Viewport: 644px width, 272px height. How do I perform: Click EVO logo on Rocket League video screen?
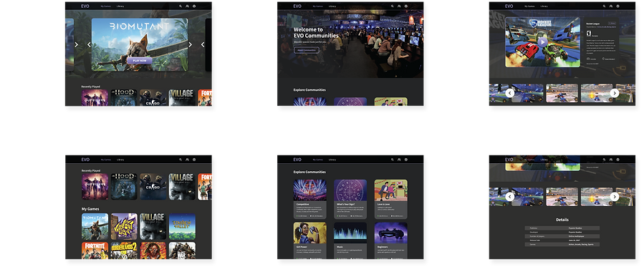coord(509,6)
